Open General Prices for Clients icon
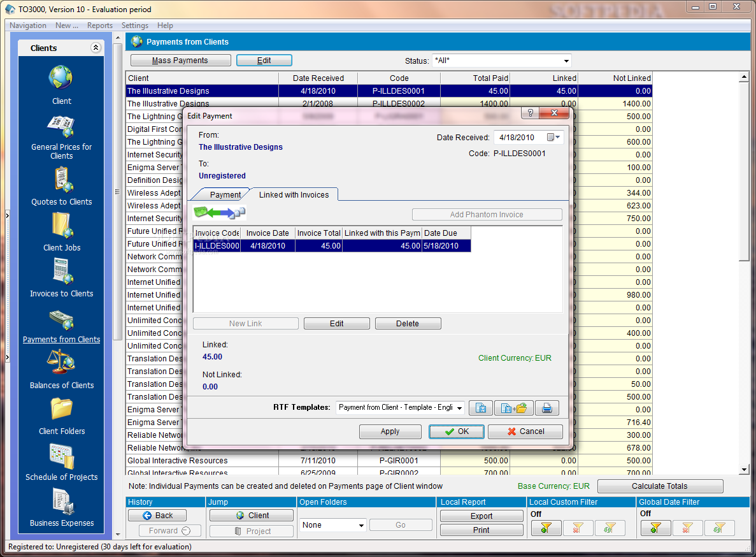The width and height of the screenshot is (756, 557). tap(61, 126)
